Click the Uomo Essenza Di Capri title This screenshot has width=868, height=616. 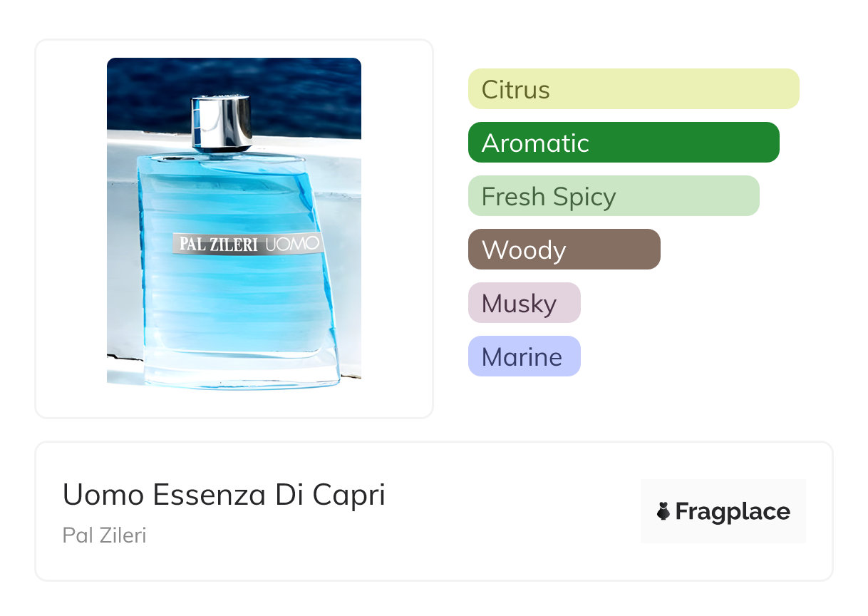coord(224,495)
